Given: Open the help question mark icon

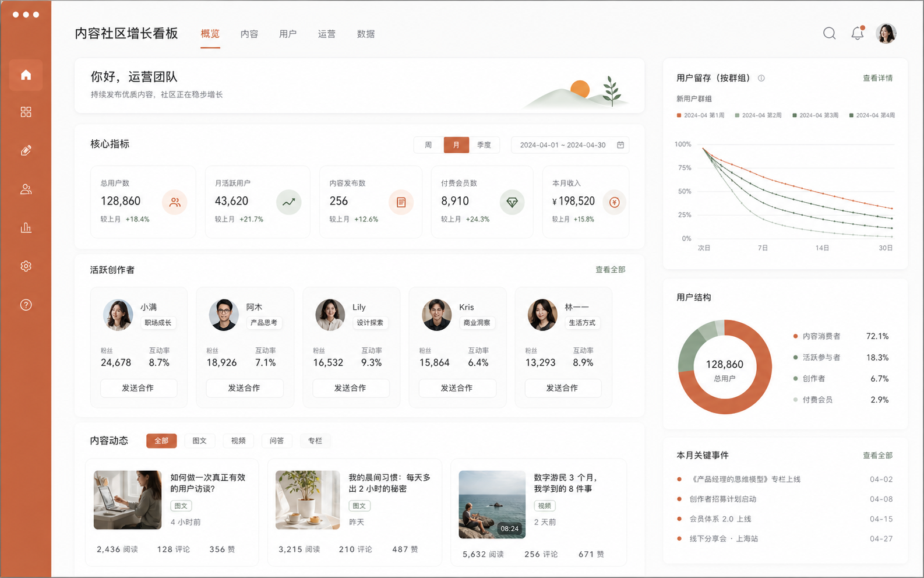Looking at the screenshot, I should [26, 305].
